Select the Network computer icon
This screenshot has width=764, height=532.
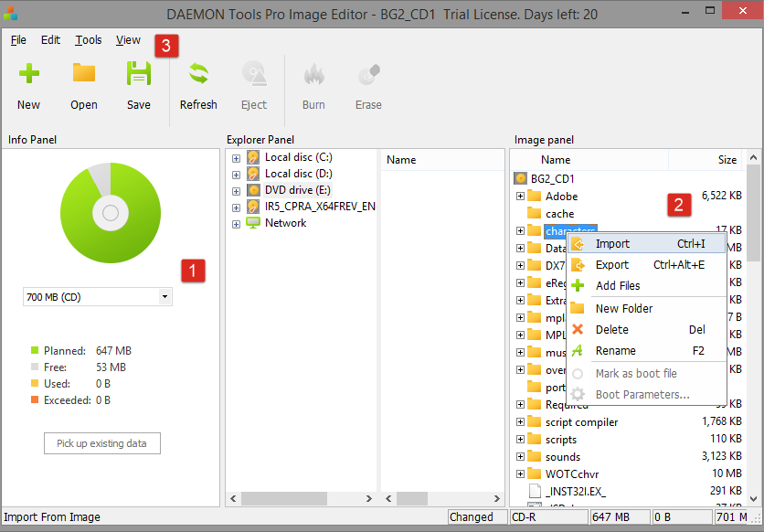pyautogui.click(x=253, y=223)
